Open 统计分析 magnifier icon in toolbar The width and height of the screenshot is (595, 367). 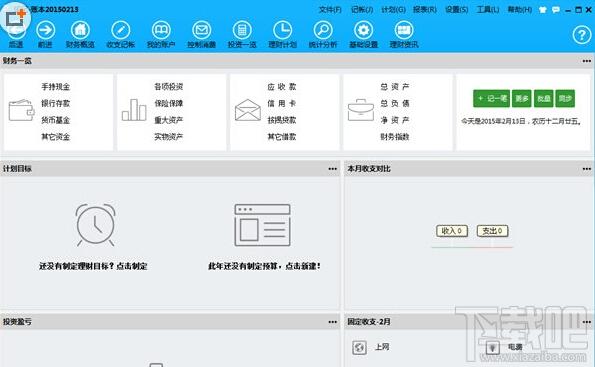pos(323,30)
